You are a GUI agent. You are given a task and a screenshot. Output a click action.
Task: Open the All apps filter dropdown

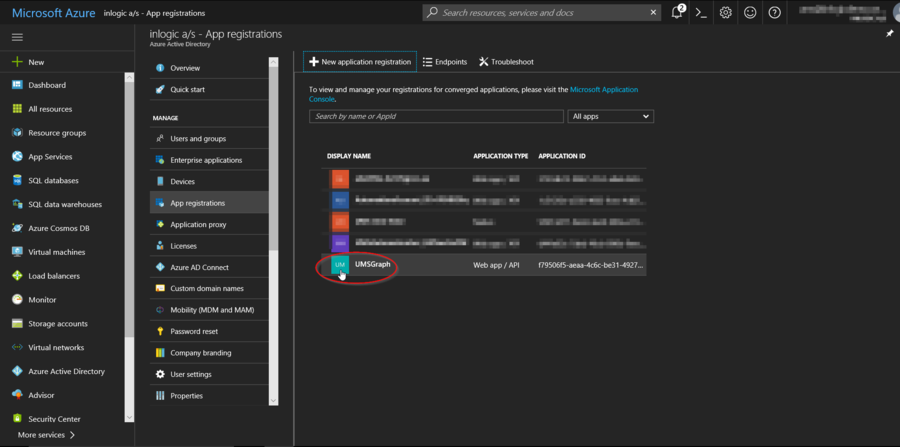[x=610, y=117]
